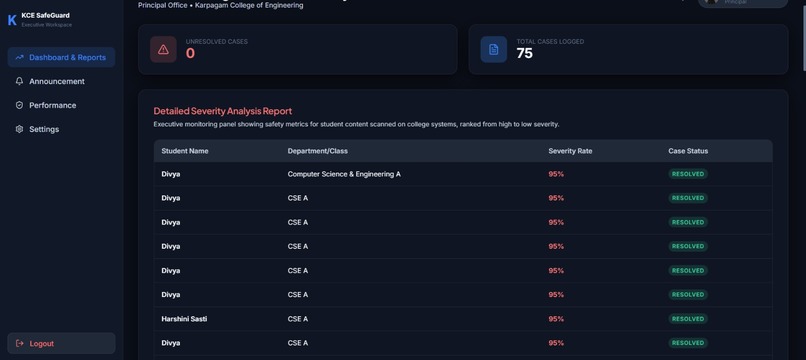Screen dimensions: 806x360
Task: Click the KCE SafeGuard title
Action: tap(45, 15)
